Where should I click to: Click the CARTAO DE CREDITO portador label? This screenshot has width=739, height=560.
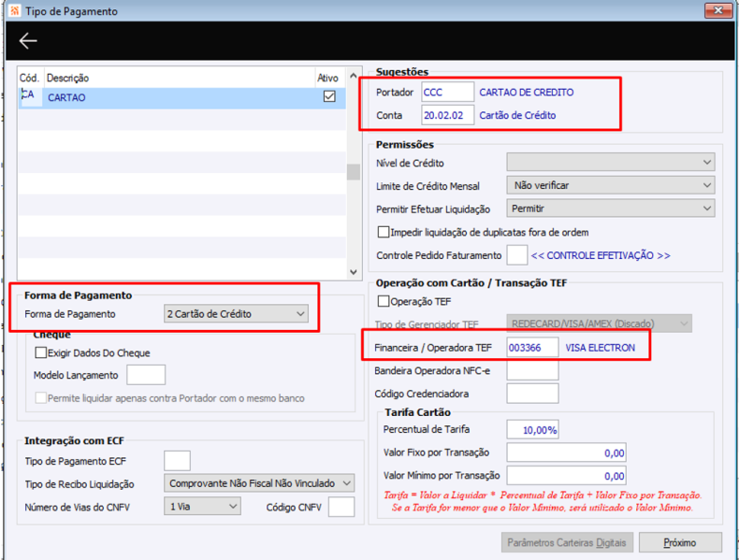pyautogui.click(x=527, y=93)
